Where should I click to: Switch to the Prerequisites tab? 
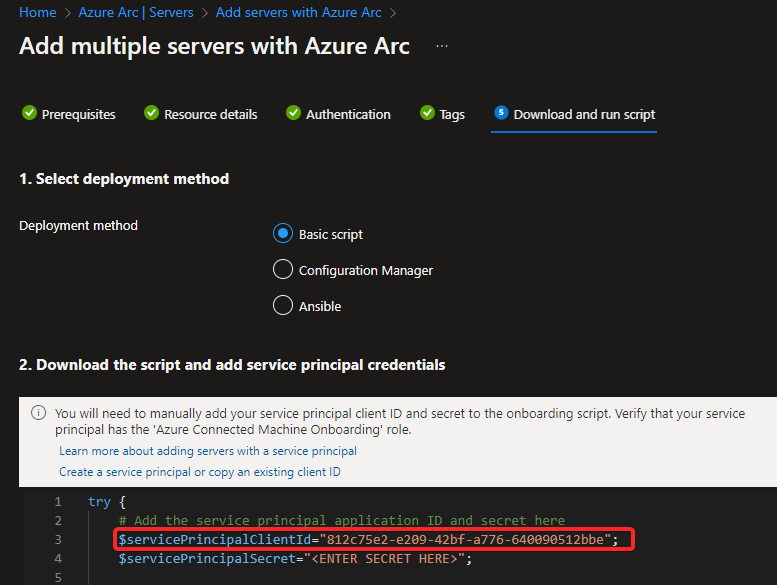pyautogui.click(x=69, y=114)
